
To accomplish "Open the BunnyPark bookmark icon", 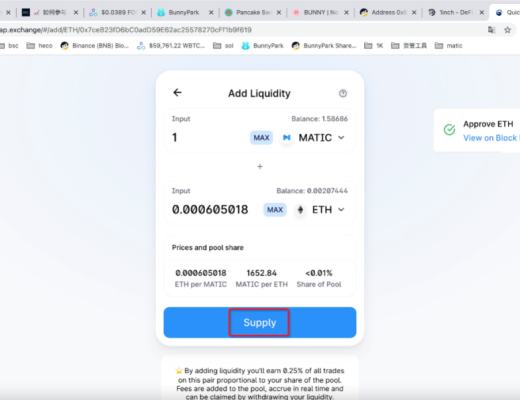I will coord(246,46).
